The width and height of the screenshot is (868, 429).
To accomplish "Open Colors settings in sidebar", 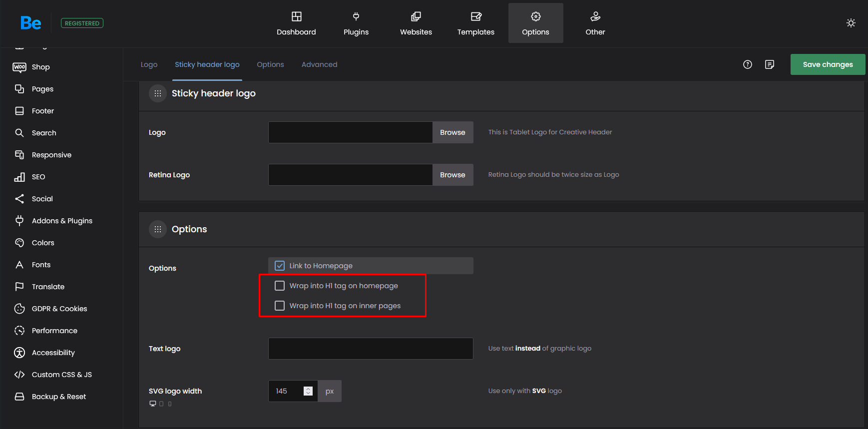I will [43, 243].
